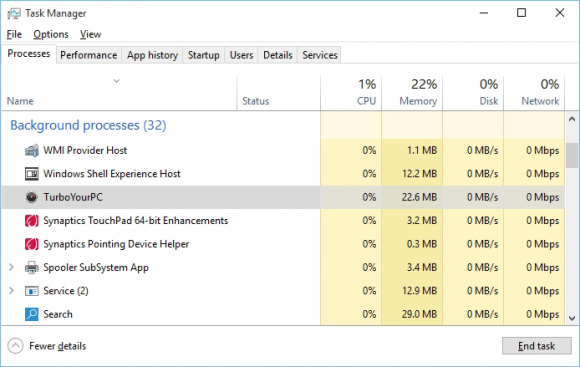Switch to the Services tab

click(x=320, y=55)
